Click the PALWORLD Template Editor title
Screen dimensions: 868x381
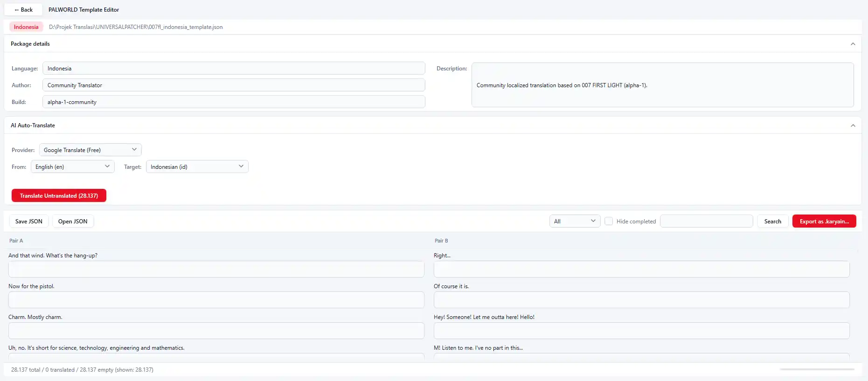tap(83, 10)
